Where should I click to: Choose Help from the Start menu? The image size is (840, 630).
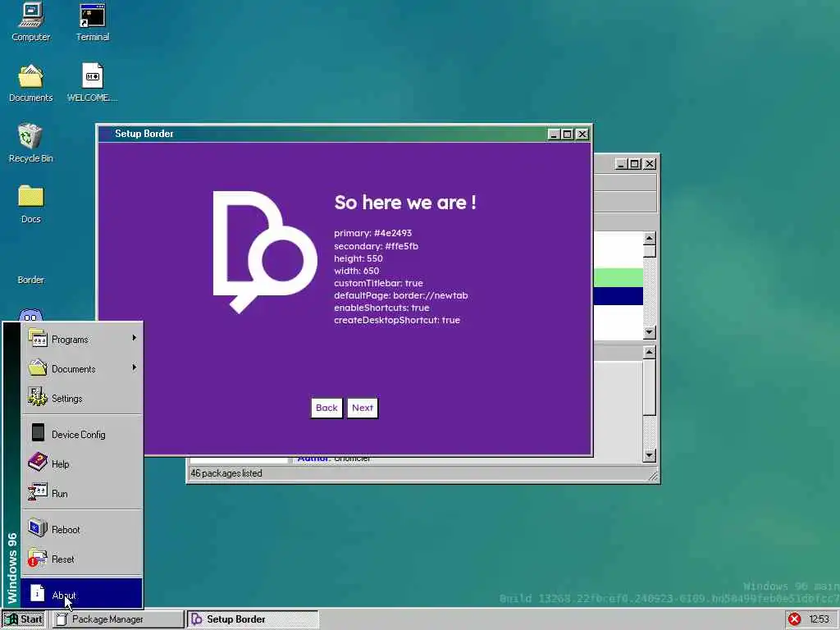click(x=82, y=463)
